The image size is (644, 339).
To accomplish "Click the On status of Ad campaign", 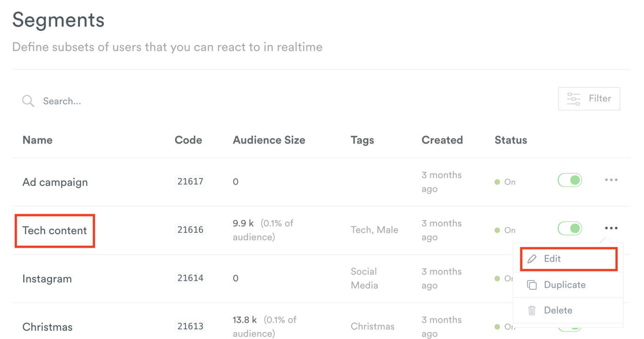I will click(505, 182).
